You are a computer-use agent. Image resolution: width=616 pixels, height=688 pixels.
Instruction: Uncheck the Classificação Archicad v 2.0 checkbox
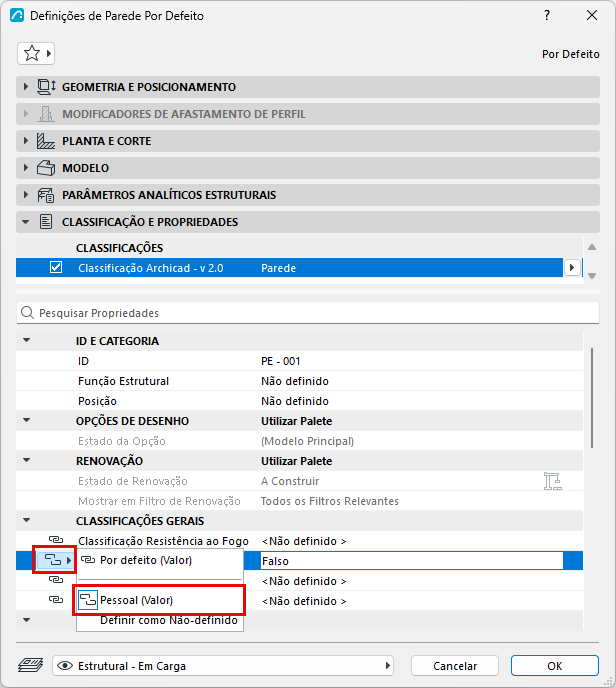[56, 267]
